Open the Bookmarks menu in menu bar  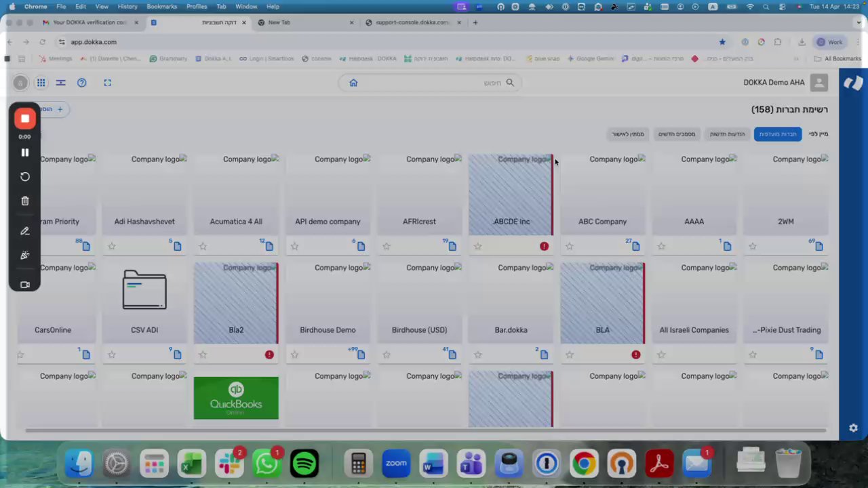coord(162,6)
